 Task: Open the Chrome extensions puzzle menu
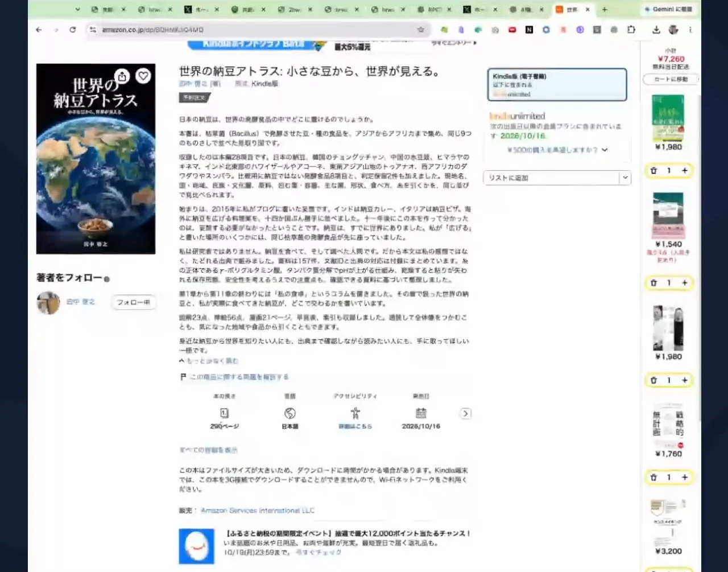[x=631, y=30]
